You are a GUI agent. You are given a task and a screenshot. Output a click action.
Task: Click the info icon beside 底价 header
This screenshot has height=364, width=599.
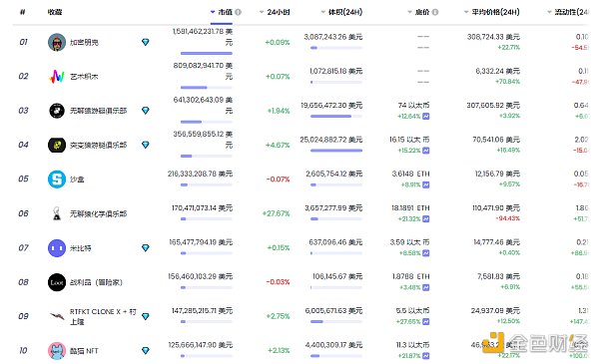[x=434, y=12]
